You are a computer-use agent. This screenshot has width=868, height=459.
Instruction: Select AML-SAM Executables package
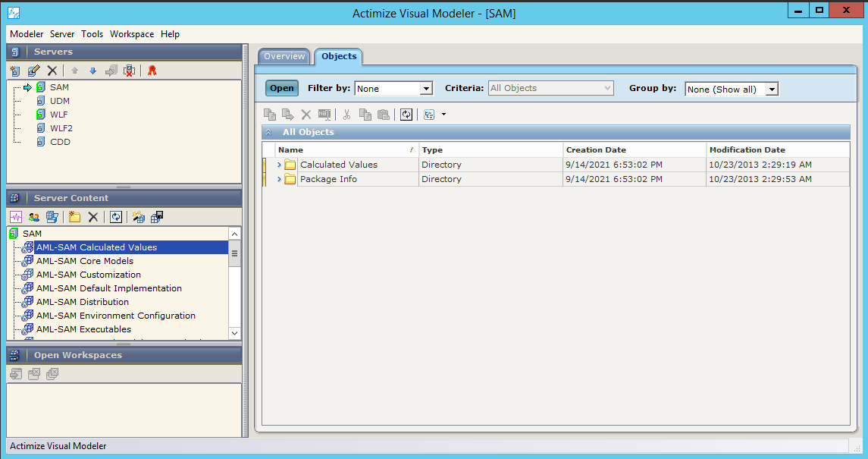(x=83, y=329)
